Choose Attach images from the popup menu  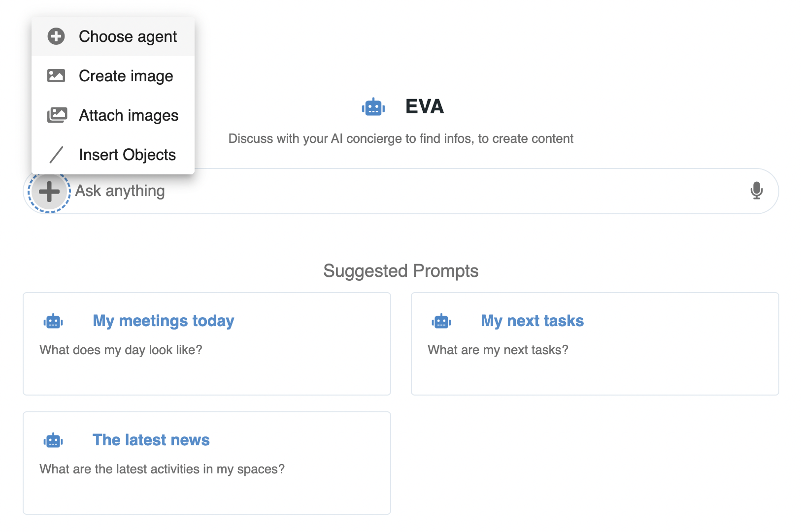point(129,115)
